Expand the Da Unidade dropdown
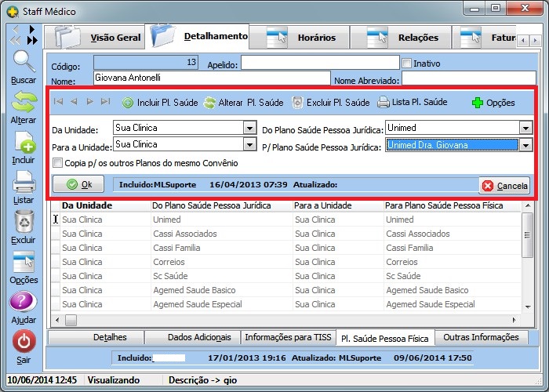Image resolution: width=549 pixels, height=392 pixels. (x=249, y=128)
